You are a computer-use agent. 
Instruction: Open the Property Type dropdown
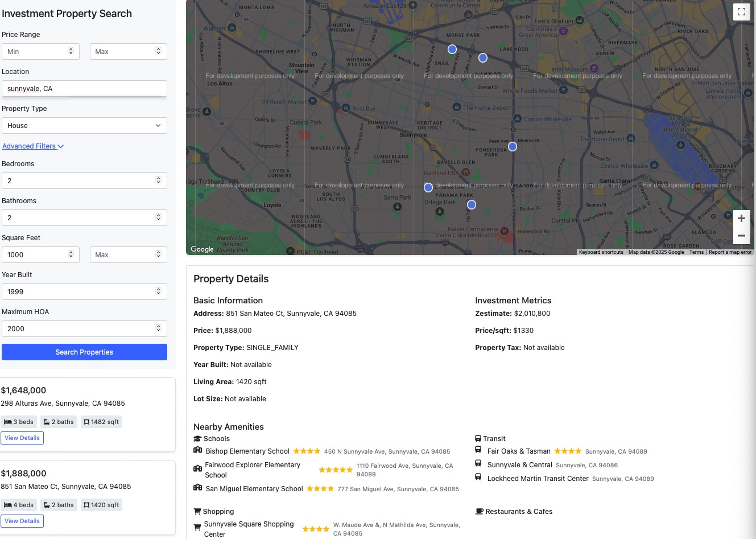(84, 126)
